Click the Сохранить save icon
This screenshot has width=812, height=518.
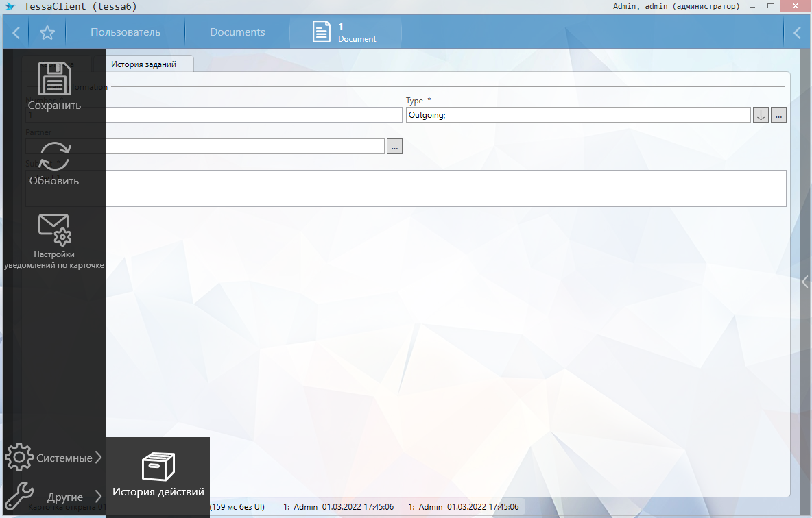54,79
